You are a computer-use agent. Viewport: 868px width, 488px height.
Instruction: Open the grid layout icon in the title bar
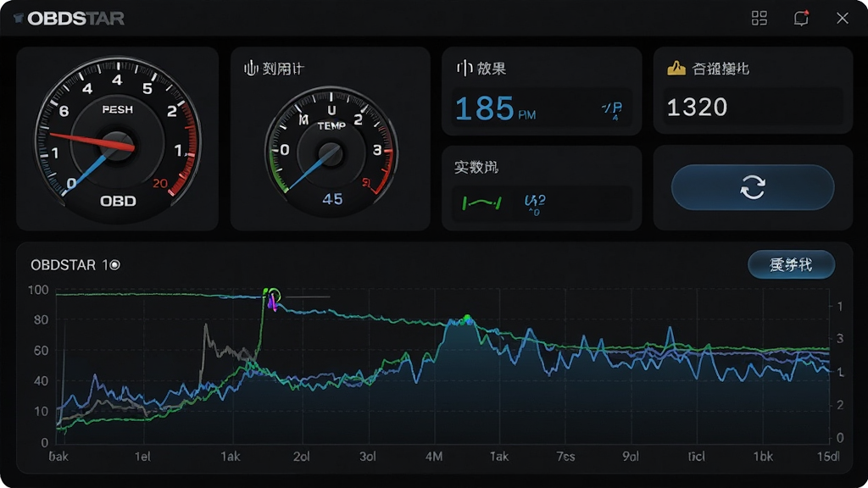[759, 19]
